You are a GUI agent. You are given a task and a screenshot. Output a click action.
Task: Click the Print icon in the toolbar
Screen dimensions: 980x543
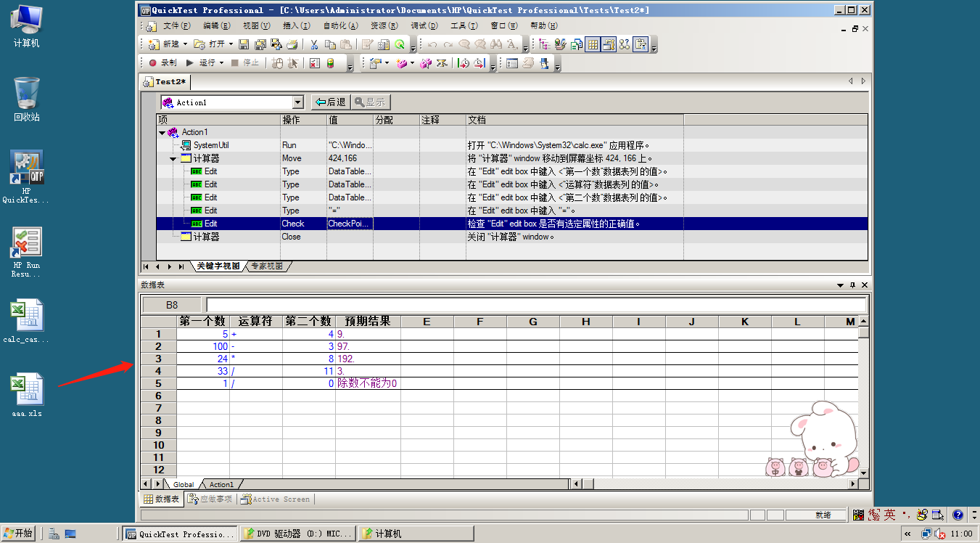coord(292,44)
